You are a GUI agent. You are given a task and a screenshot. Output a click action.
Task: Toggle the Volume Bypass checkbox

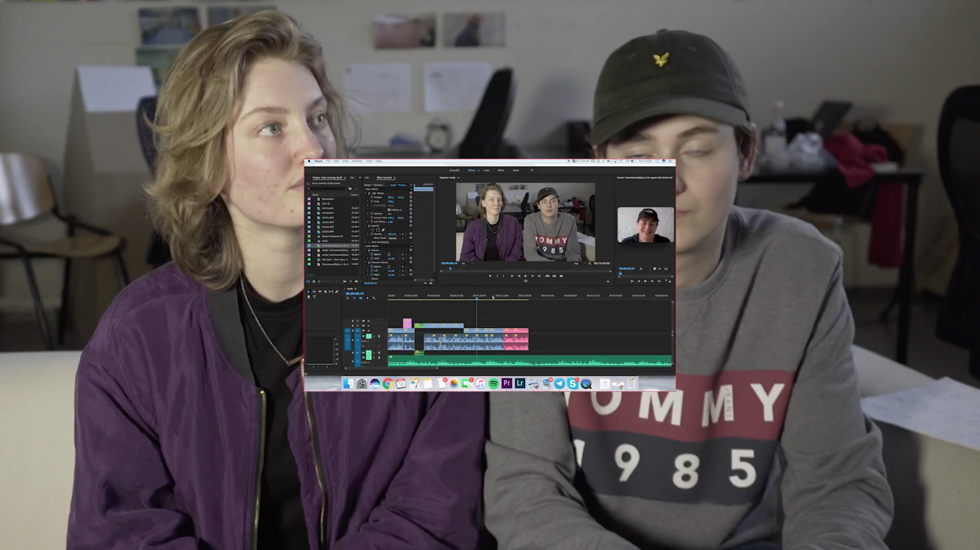click(x=389, y=255)
